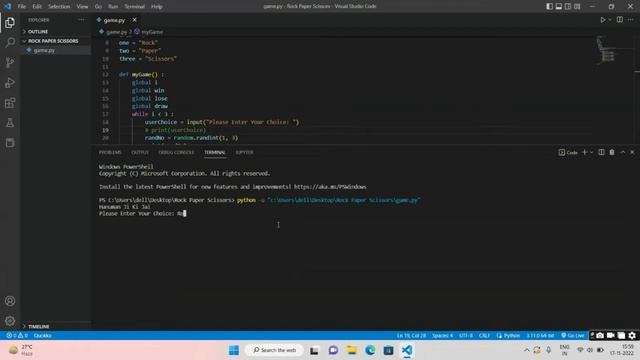Change end of line sequence CRLF
This screenshot has height=360, width=640.
click(x=484, y=336)
